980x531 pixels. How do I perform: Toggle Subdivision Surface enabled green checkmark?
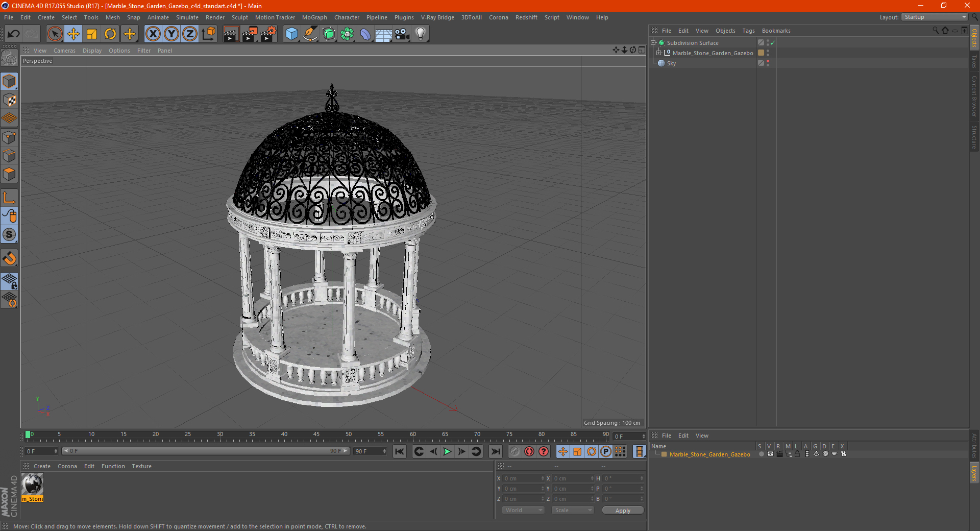773,43
